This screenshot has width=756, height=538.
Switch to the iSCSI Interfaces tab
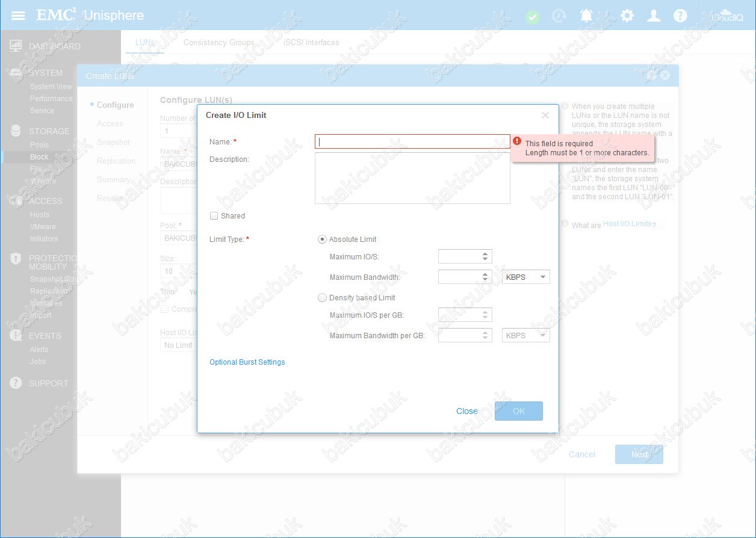click(311, 43)
